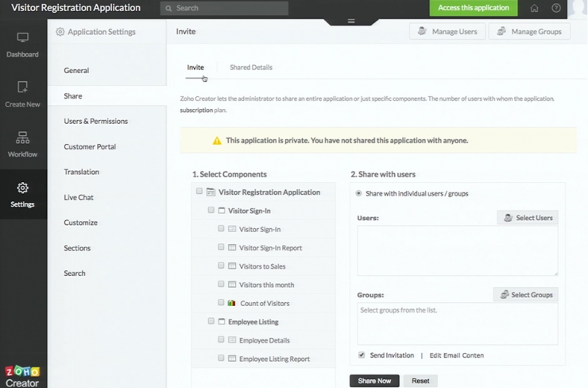This screenshot has height=388, width=588.
Task: Click inside the Groups text area
Action: (x=458, y=324)
